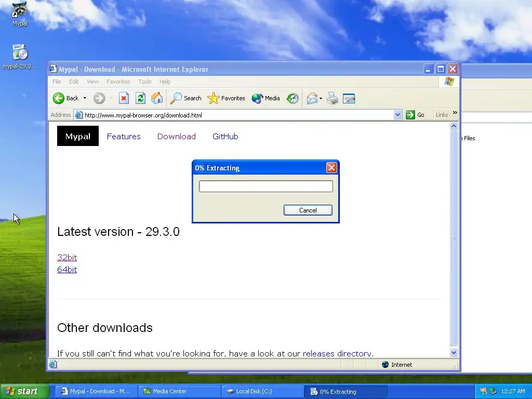532x399 pixels.
Task: Expand the address bar dropdown arrow
Action: pyautogui.click(x=397, y=115)
